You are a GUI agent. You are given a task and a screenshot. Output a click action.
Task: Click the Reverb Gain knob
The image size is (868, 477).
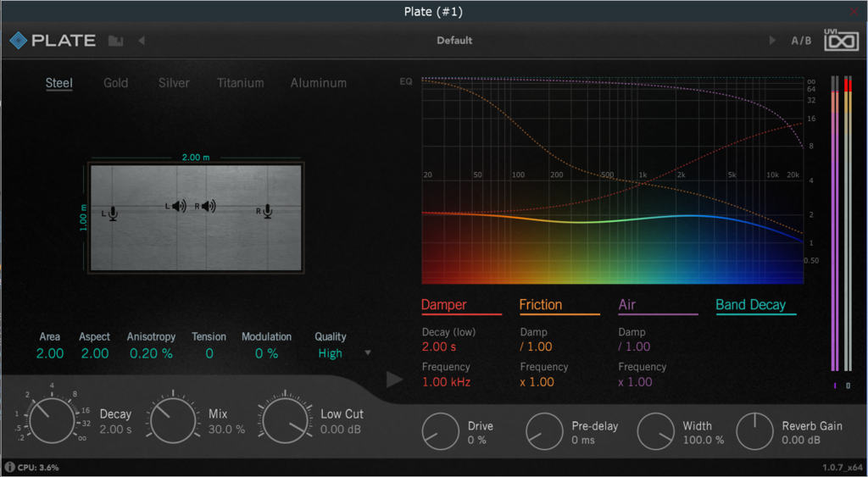[x=754, y=431]
